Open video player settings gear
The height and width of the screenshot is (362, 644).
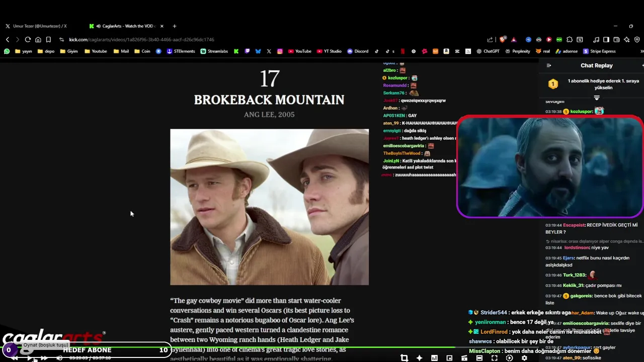click(524, 358)
